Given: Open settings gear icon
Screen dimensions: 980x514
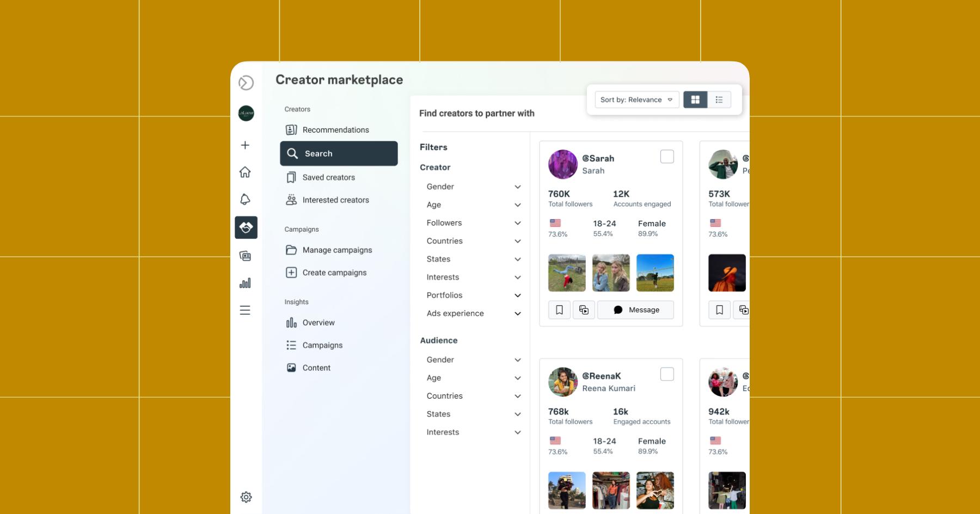Looking at the screenshot, I should point(246,497).
